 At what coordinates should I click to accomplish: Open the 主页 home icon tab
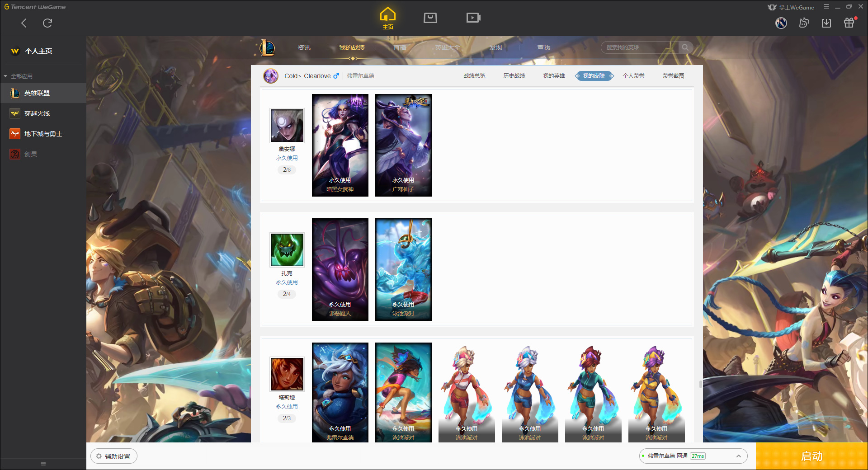[x=388, y=18]
